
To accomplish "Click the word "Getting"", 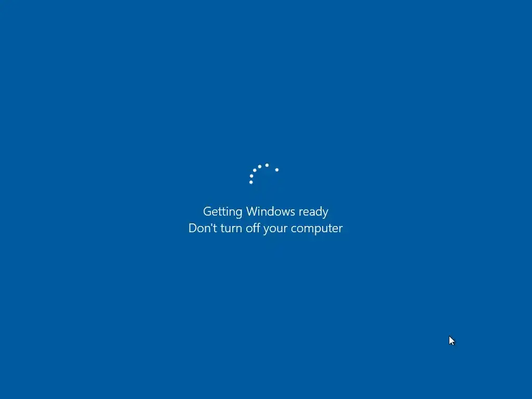I will (222, 212).
